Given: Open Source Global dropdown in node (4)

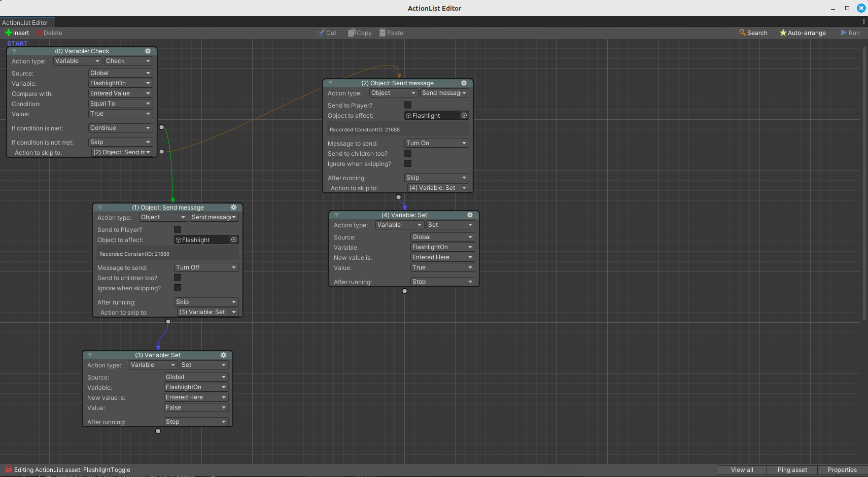Looking at the screenshot, I should coord(442,237).
